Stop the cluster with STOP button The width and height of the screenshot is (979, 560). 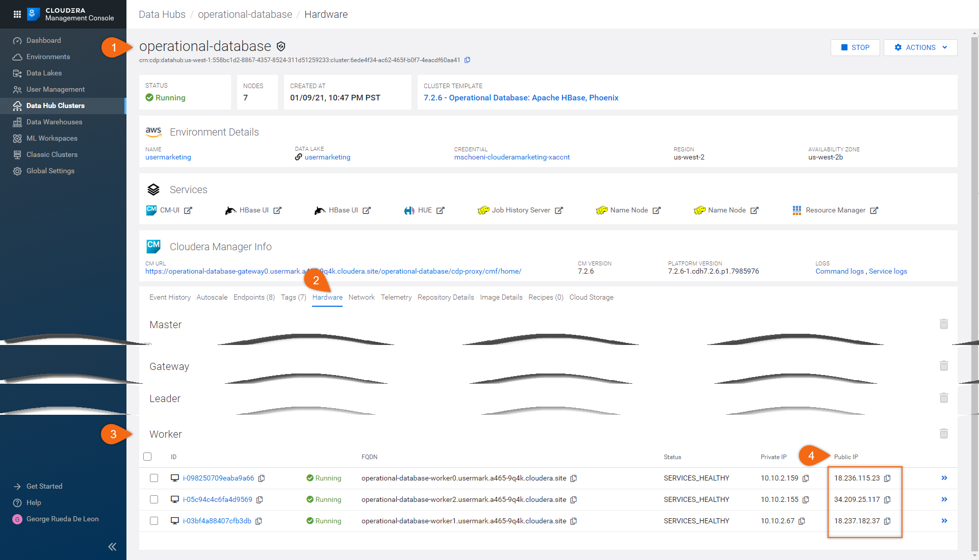click(x=855, y=47)
